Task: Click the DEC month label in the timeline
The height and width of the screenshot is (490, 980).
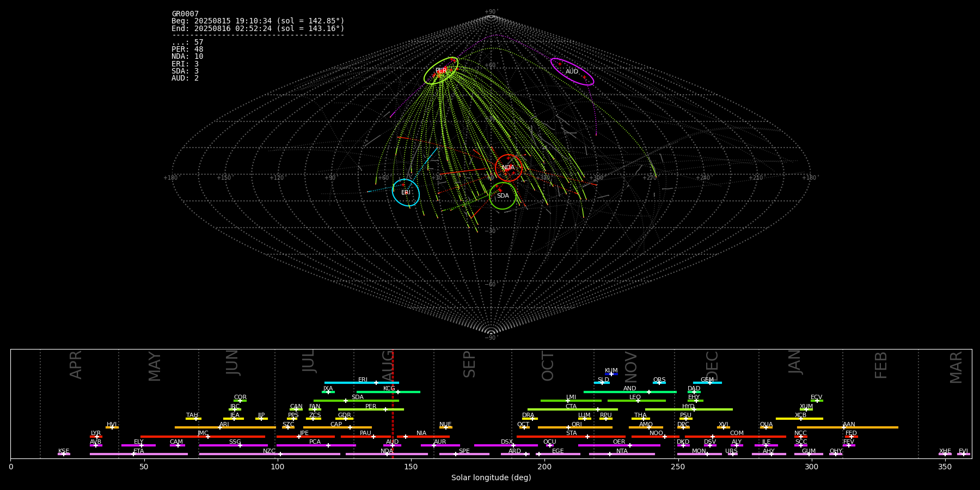Action: tap(712, 366)
